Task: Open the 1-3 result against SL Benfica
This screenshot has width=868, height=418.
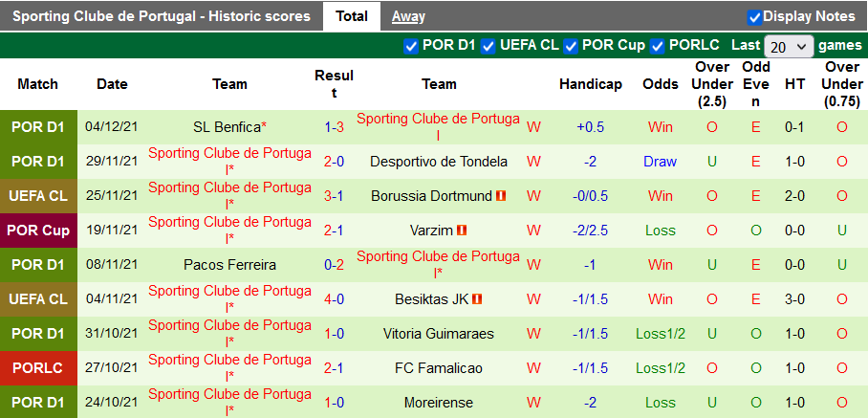Action: pos(334,127)
